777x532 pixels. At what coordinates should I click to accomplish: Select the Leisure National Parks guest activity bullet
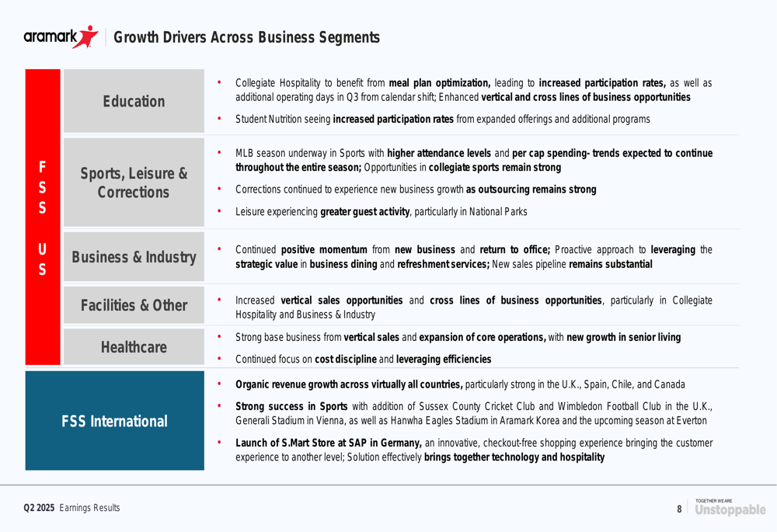click(381, 211)
